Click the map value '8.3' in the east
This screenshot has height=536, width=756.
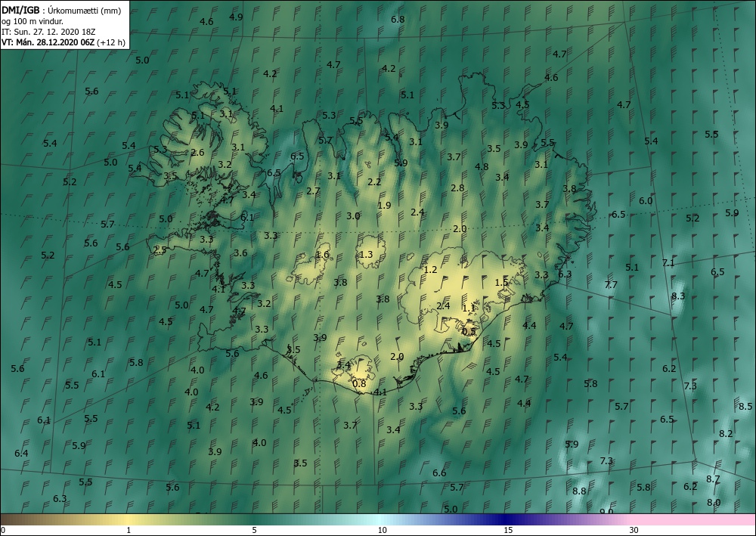click(x=678, y=296)
